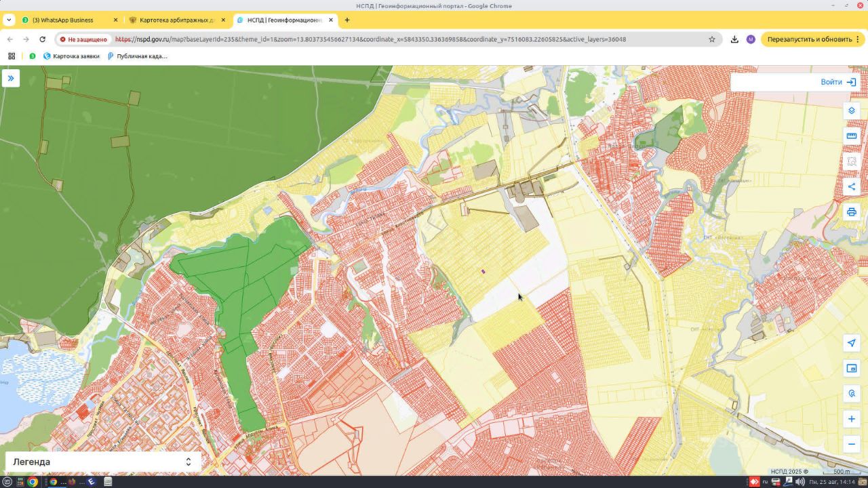Open Chrome tab search dropdown
The width and height of the screenshot is (868, 488).
(x=9, y=20)
